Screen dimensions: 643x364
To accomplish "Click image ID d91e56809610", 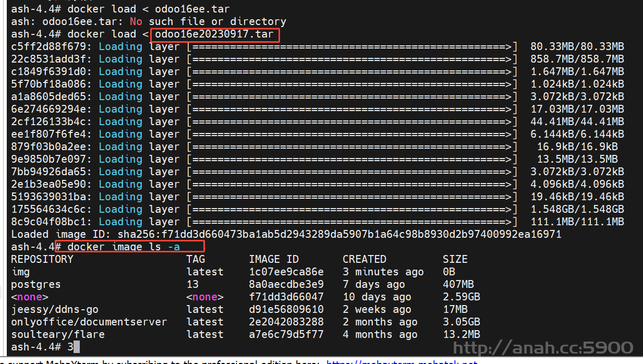I will coord(286,310).
